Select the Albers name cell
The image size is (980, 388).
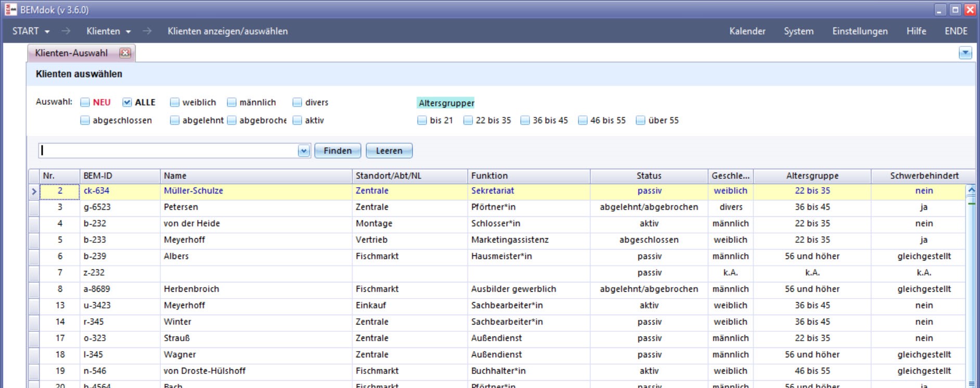click(256, 256)
